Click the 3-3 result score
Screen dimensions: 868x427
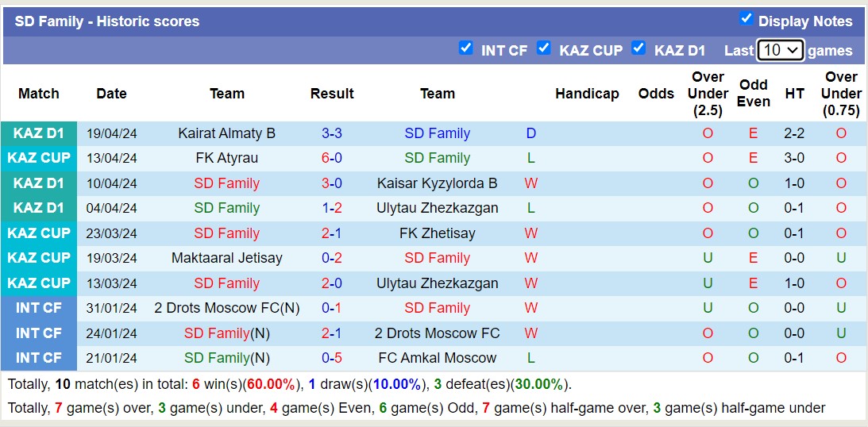coord(332,133)
